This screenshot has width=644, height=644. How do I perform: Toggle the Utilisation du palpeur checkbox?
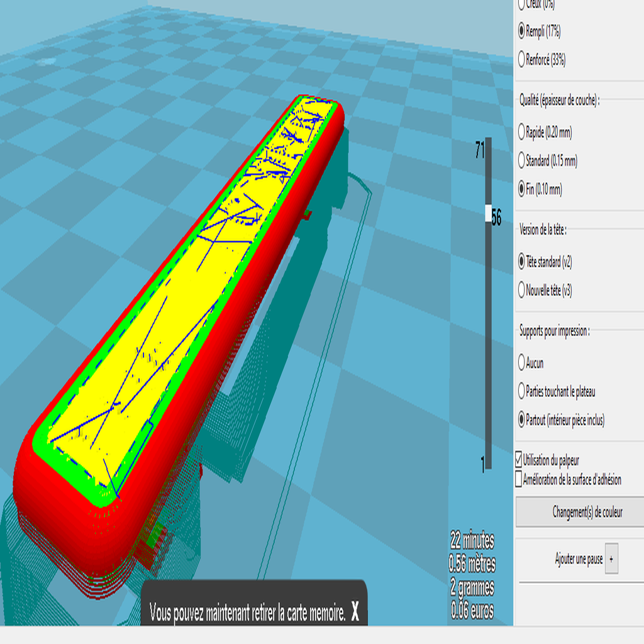(x=519, y=460)
